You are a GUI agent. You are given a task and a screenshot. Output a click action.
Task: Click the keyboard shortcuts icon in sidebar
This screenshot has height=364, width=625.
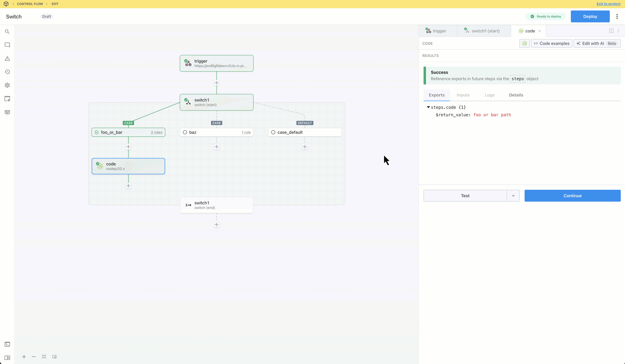(7, 112)
